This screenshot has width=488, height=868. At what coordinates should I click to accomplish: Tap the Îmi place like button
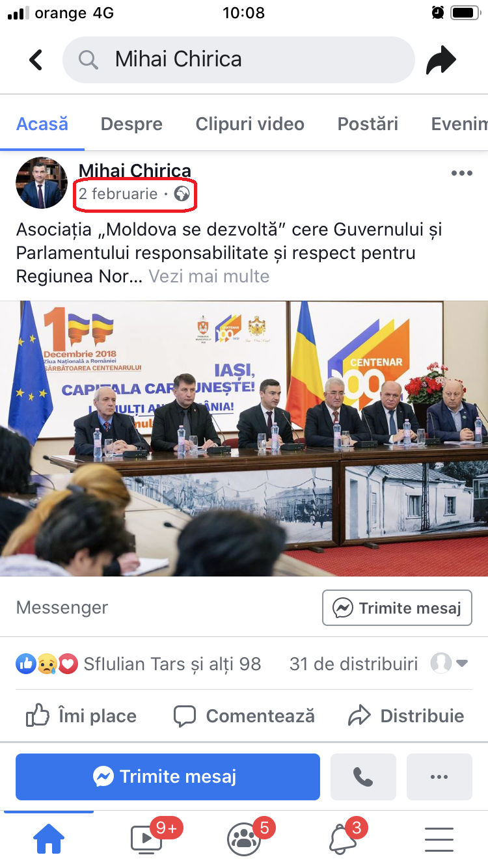point(81,716)
